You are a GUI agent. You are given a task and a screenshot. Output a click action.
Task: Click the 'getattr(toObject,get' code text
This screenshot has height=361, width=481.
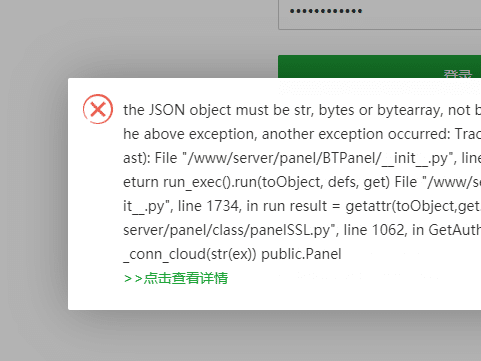tap(412, 206)
